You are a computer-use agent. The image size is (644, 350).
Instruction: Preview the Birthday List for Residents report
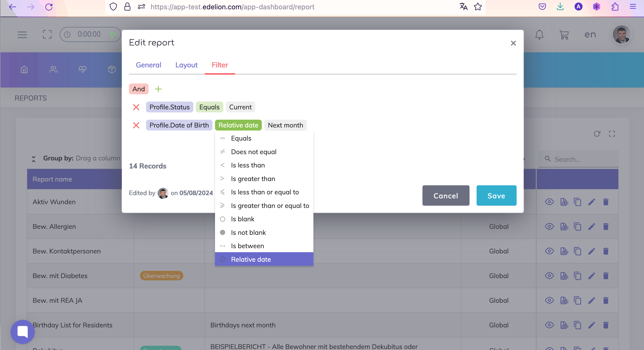click(549, 325)
